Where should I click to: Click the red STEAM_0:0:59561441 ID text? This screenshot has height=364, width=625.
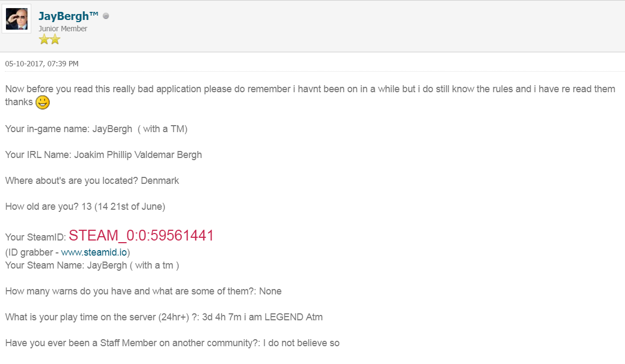click(x=141, y=236)
